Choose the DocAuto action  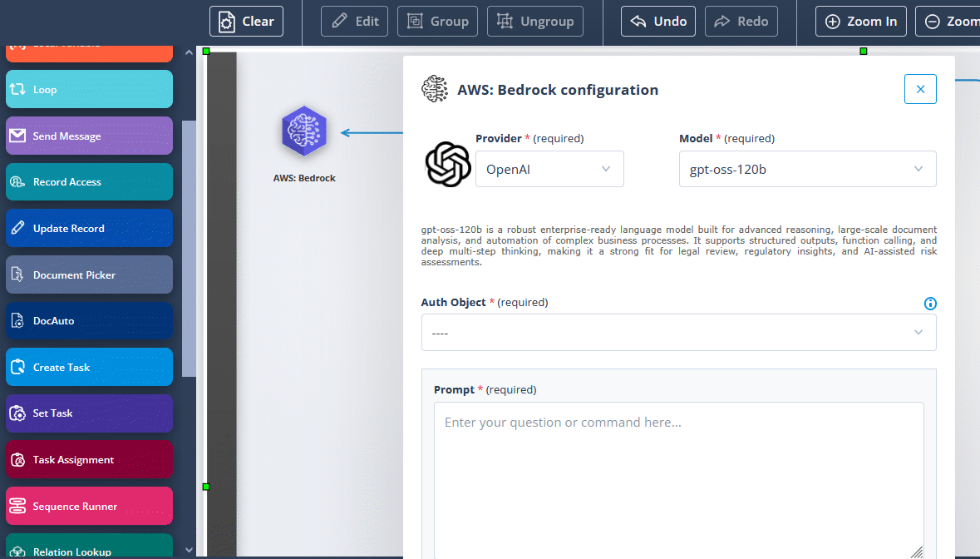click(89, 321)
